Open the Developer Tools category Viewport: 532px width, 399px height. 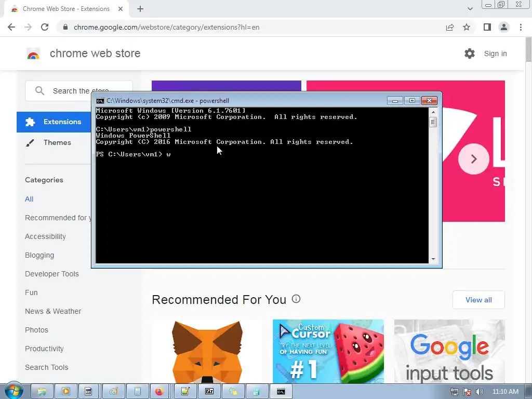(x=52, y=274)
